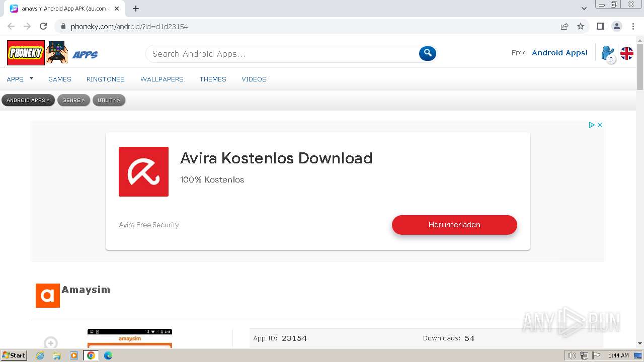Image resolution: width=644 pixels, height=362 pixels.
Task: Click the Chrome back arrow
Action: coord(11,26)
